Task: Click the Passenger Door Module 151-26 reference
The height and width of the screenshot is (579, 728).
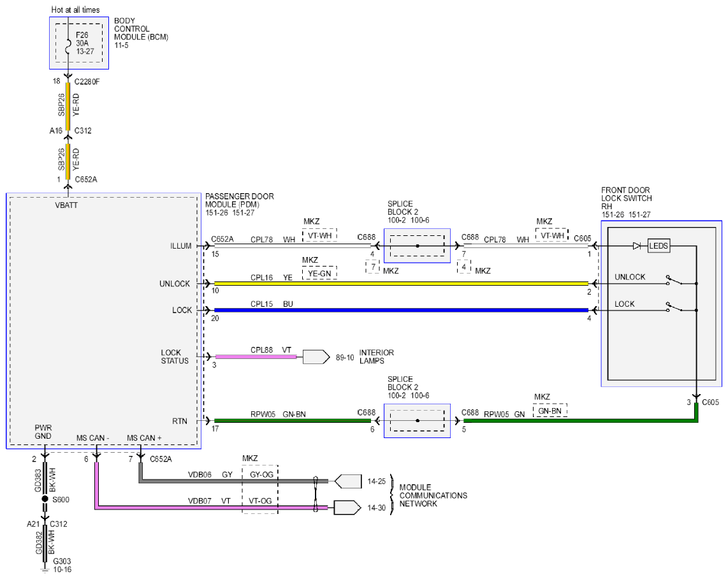Action: (217, 212)
